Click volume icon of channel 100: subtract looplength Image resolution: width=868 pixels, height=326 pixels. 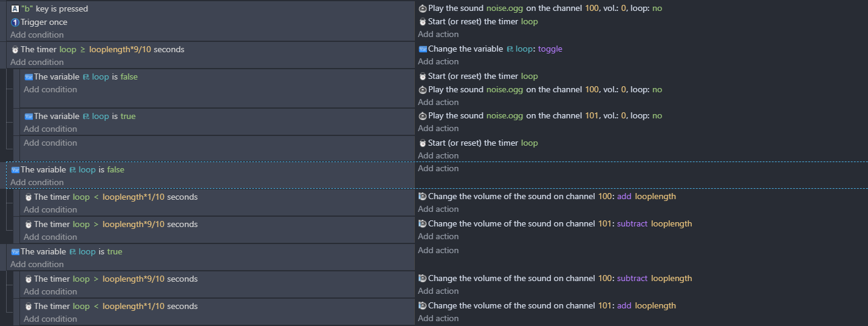(423, 279)
